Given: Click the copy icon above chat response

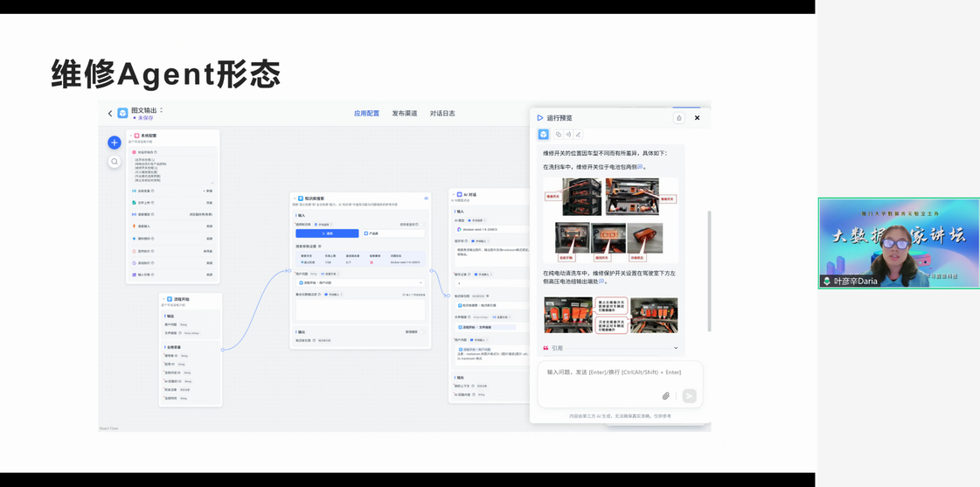Looking at the screenshot, I should [559, 135].
